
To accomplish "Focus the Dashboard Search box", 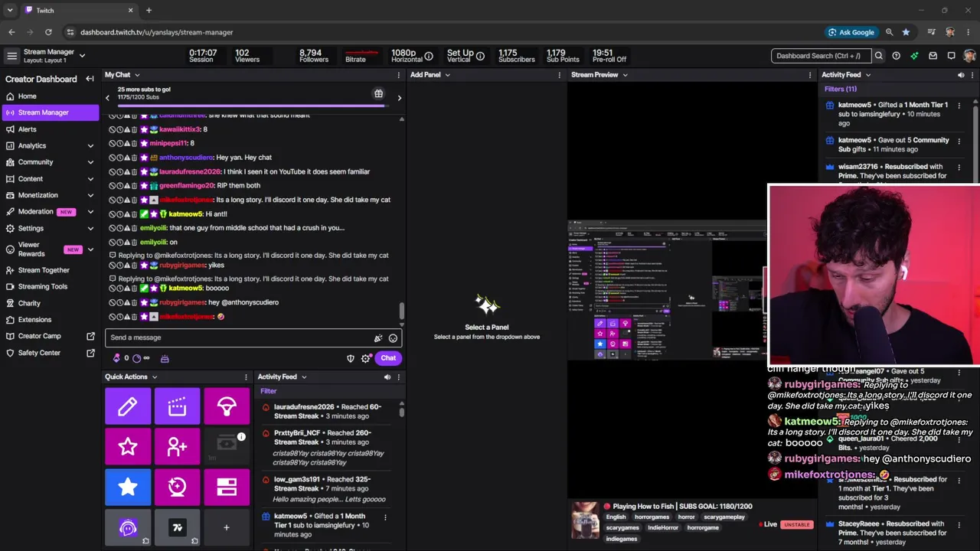I will (x=820, y=55).
